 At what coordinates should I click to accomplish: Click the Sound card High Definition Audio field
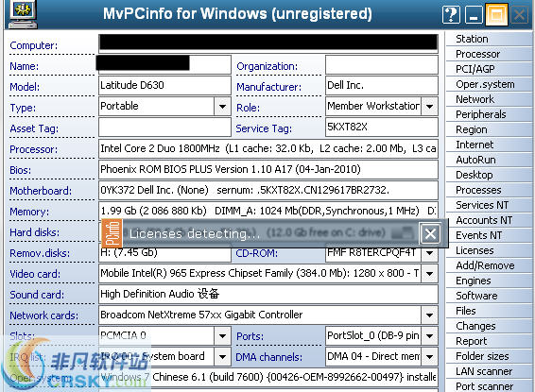point(268,294)
